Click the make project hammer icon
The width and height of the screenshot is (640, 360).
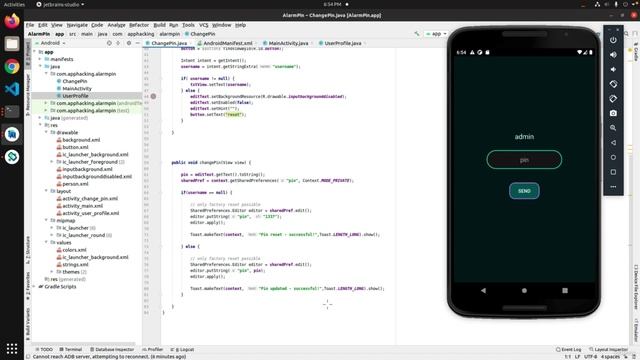[417, 34]
